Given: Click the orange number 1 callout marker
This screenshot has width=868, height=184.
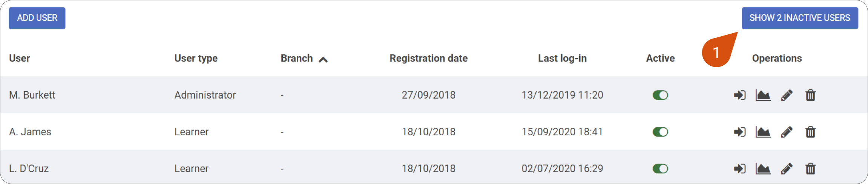Looking at the screenshot, I should [716, 52].
